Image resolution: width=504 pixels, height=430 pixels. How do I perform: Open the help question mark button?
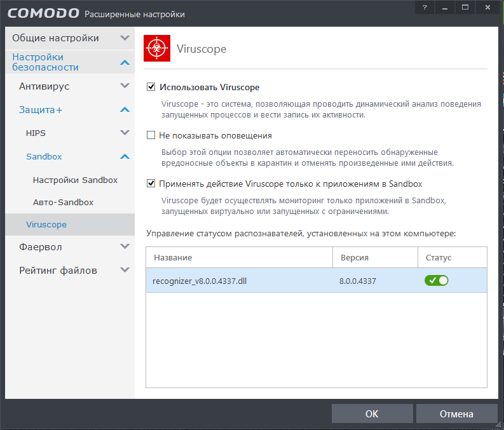click(x=425, y=8)
